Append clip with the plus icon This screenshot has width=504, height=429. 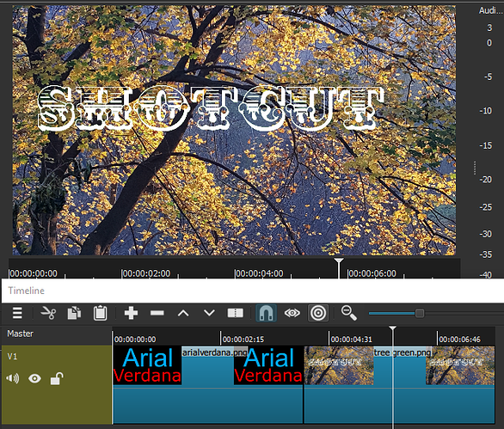(131, 313)
